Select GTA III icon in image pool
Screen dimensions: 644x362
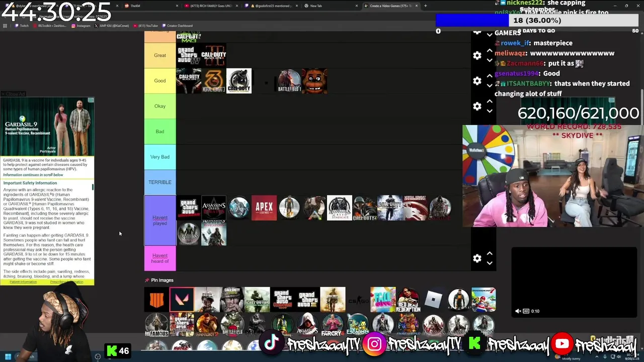pos(307,300)
